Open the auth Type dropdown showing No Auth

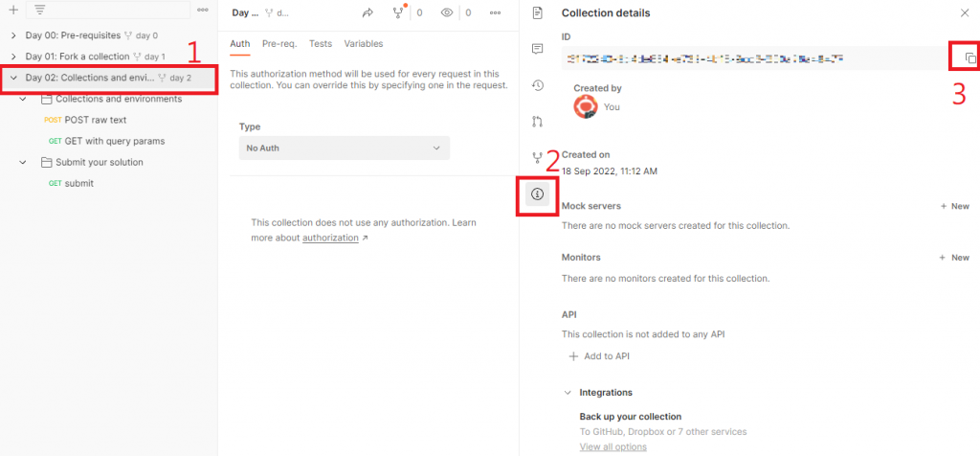tap(345, 148)
